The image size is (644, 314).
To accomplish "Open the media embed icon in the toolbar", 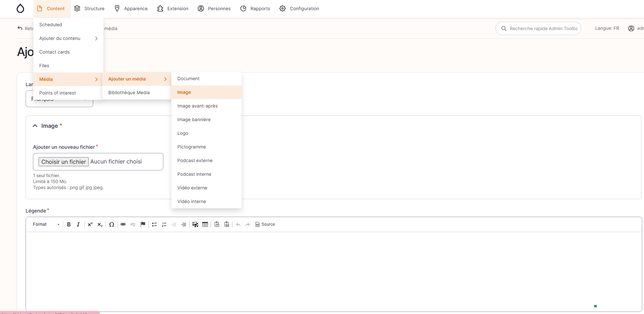I will pyautogui.click(x=195, y=224).
